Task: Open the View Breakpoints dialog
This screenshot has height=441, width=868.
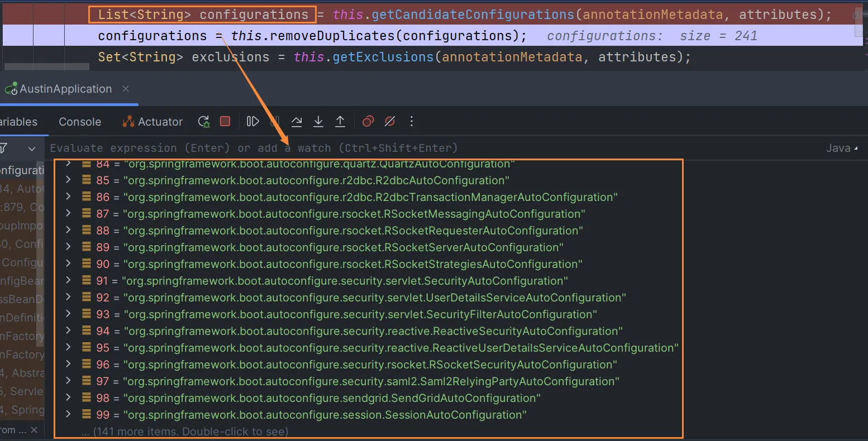Action: pos(368,122)
